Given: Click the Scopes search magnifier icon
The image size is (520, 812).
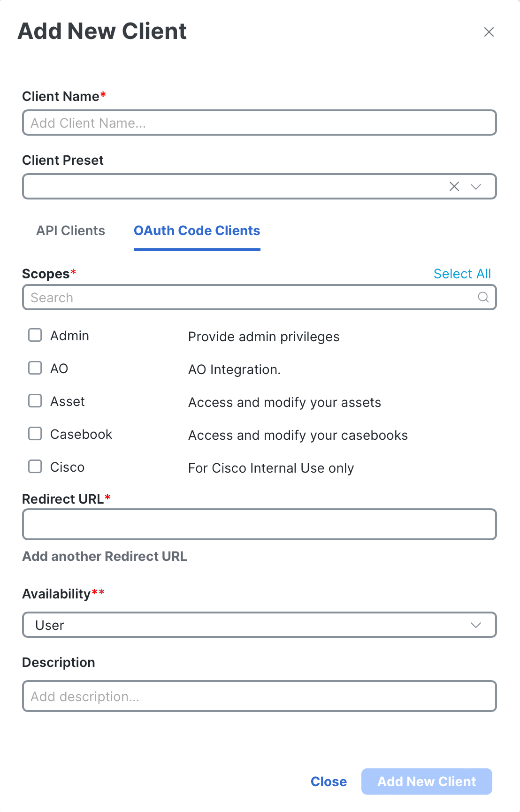Looking at the screenshot, I should tap(483, 297).
